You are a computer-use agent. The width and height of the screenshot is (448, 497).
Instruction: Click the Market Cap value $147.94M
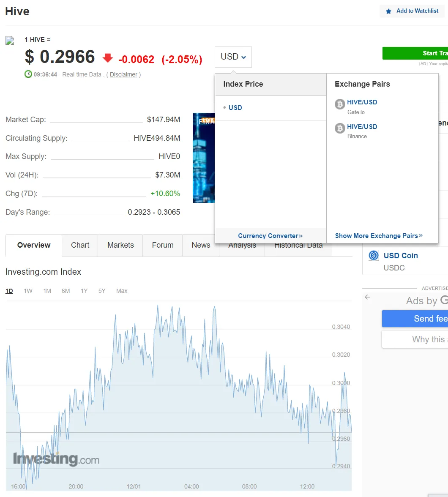(163, 120)
